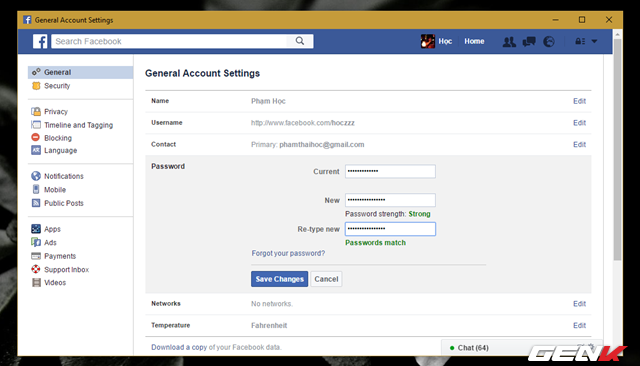Click the Fahrenheit temperature value
The width and height of the screenshot is (640, 366).
(269, 325)
